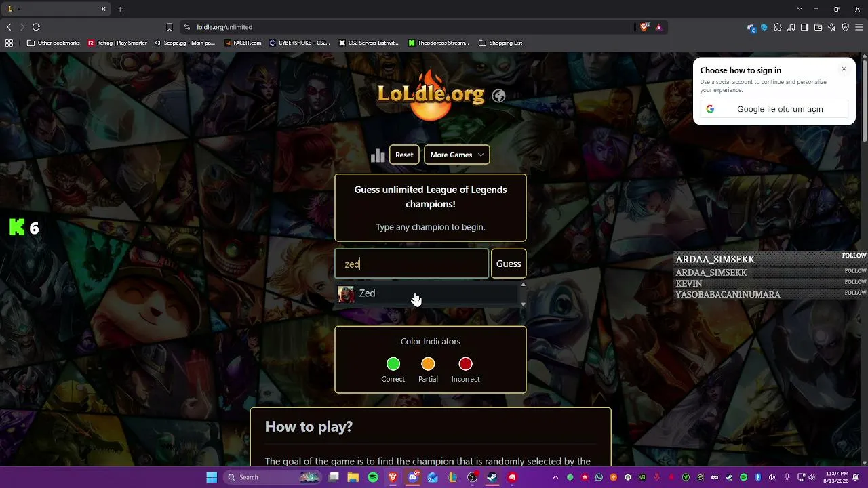
Task: Reload the current page
Action: (x=36, y=27)
